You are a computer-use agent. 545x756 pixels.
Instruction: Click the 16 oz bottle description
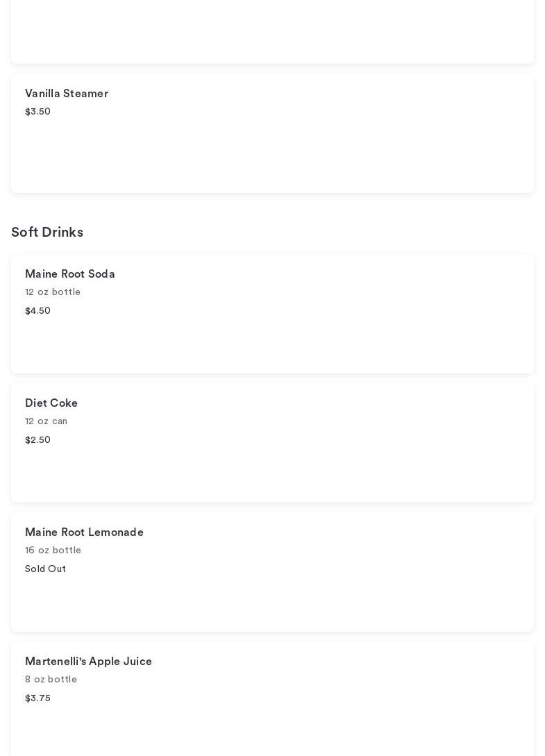point(53,550)
